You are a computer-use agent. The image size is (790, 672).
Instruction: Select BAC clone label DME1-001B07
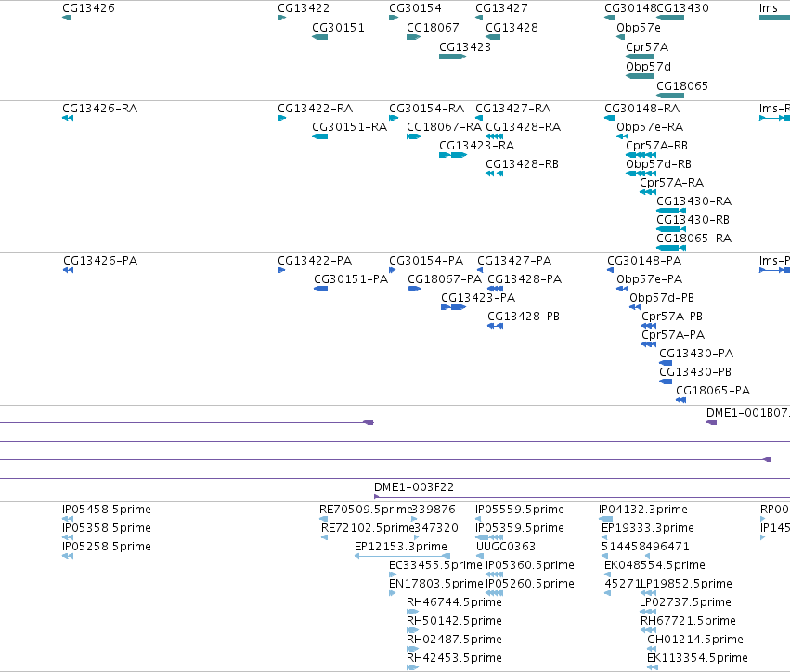coord(748,413)
